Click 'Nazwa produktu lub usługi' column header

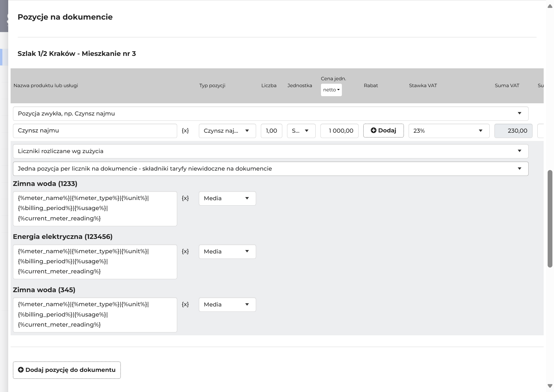click(46, 86)
